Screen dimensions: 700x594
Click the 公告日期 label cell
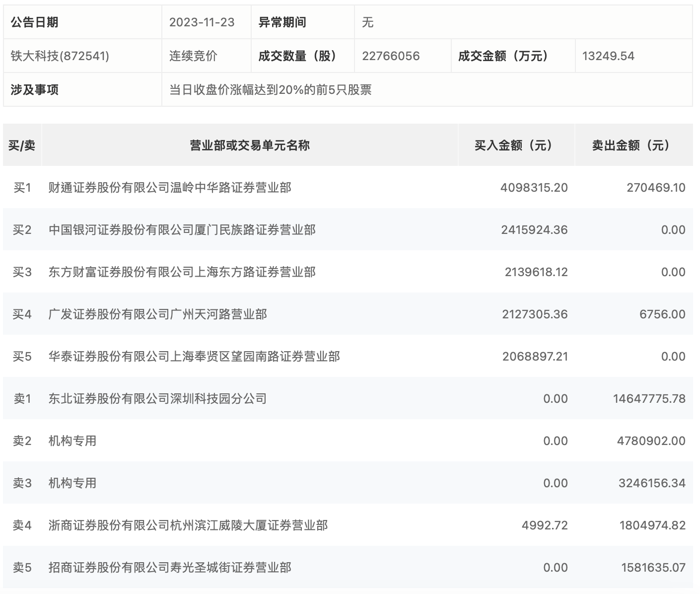[x=82, y=22]
